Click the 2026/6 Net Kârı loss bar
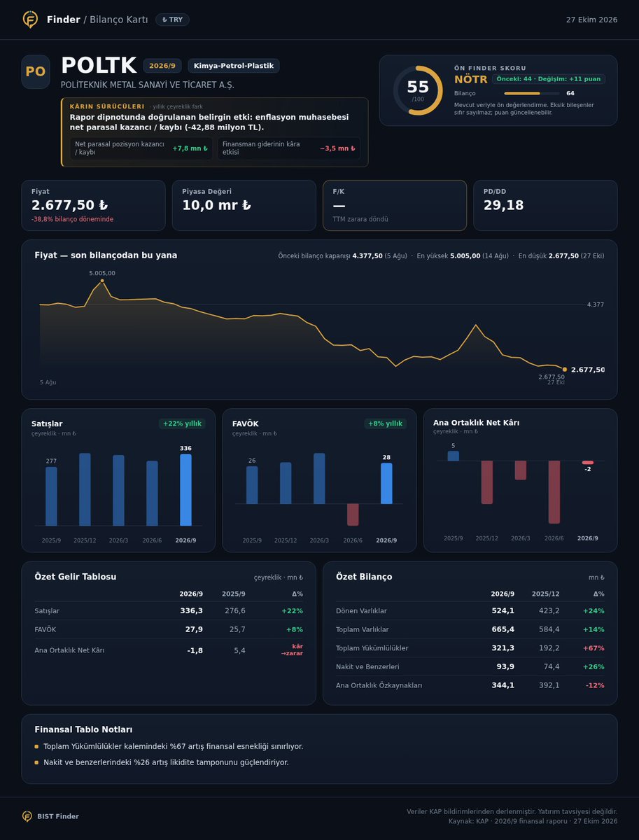The height and width of the screenshot is (840, 639). click(x=554, y=492)
